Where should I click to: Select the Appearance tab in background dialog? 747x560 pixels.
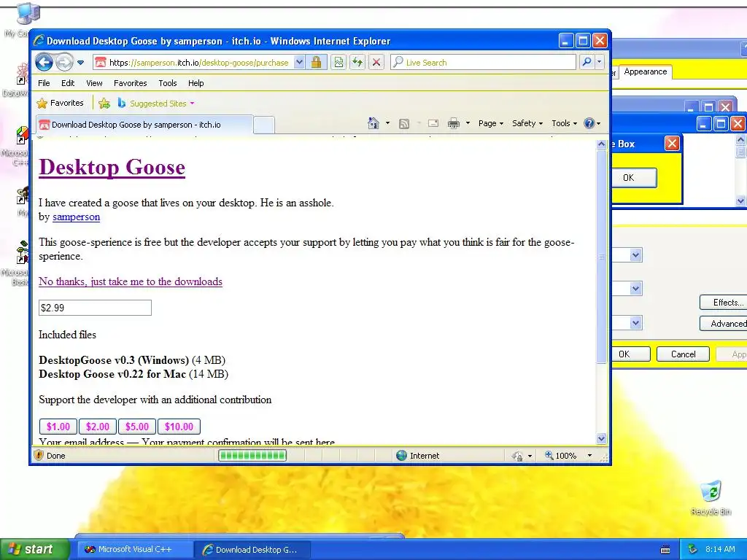coord(645,71)
